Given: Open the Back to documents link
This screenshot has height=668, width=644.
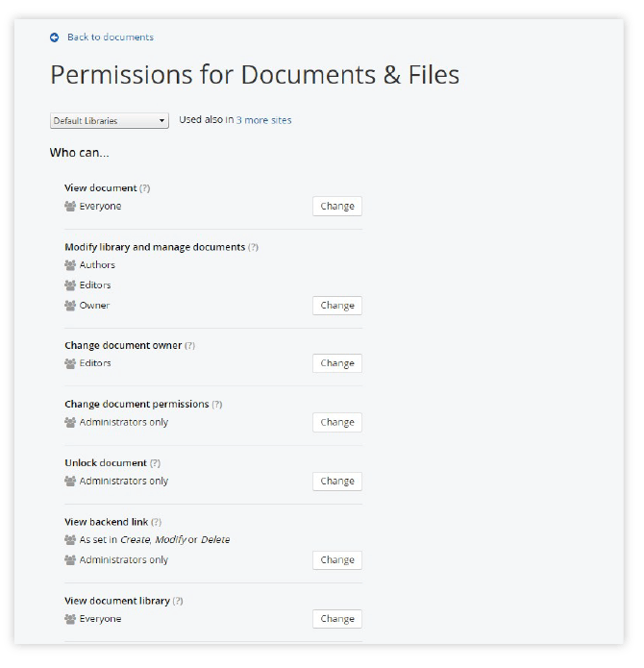Looking at the screenshot, I should [x=110, y=37].
